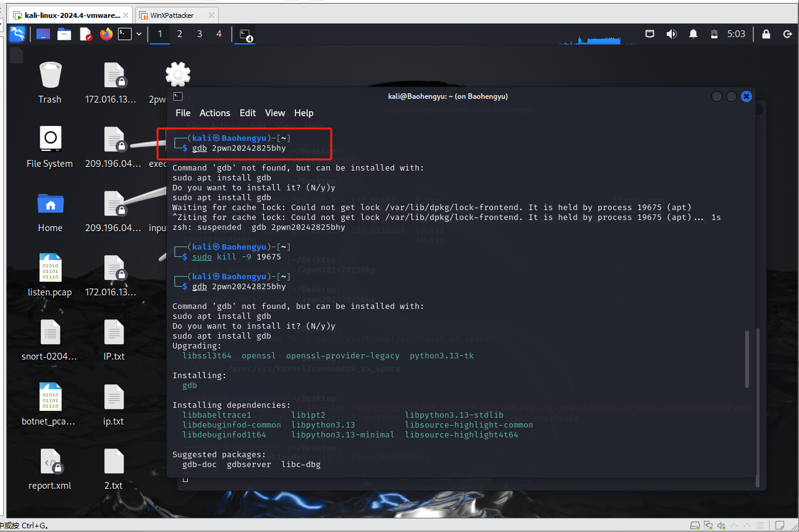Screen dimensions: 799x532
Task: Launch the text editor panel icon
Action: (85, 34)
